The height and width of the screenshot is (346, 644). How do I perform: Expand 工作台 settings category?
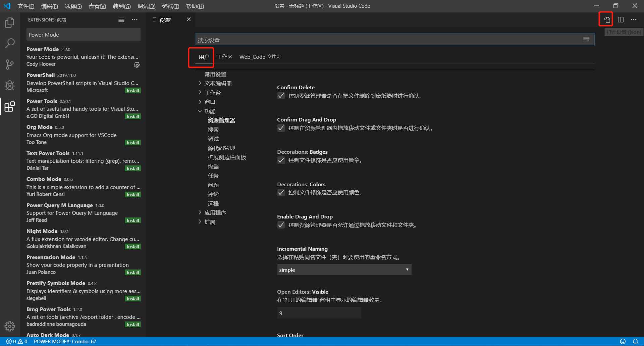[200, 93]
